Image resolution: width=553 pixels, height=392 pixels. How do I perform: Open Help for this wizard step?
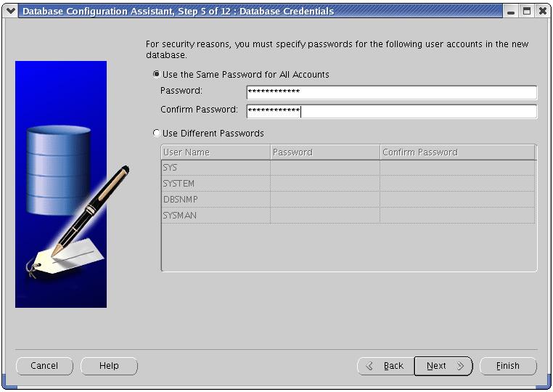109,366
